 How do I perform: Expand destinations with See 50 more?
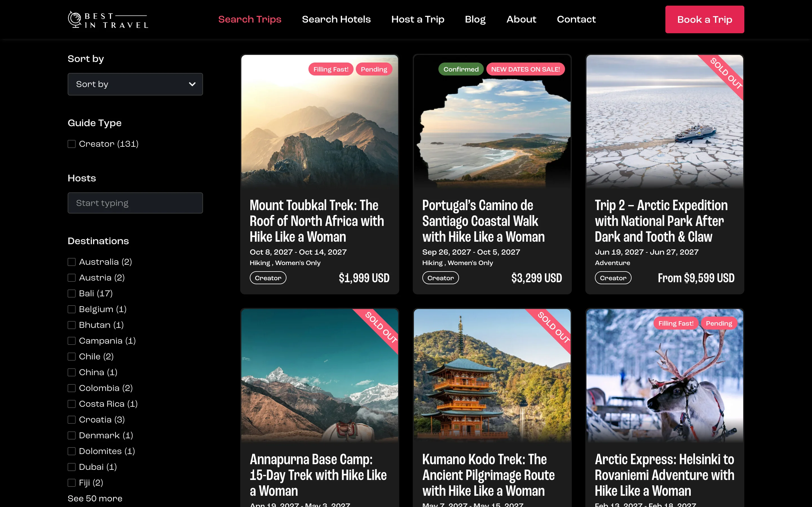(95, 498)
